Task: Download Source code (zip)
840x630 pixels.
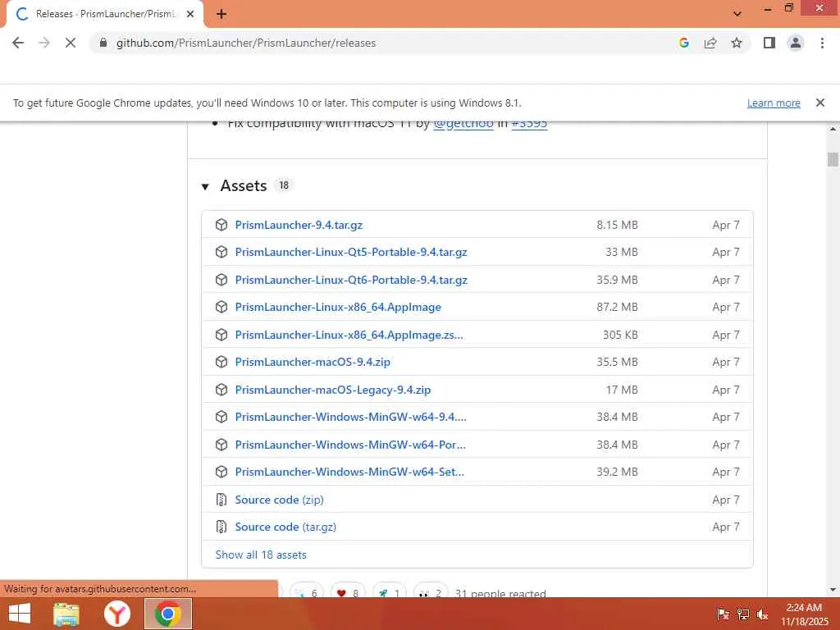Action: [279, 500]
